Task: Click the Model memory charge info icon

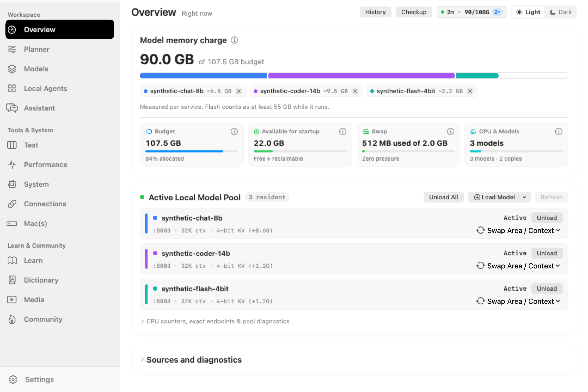Action: [234, 40]
